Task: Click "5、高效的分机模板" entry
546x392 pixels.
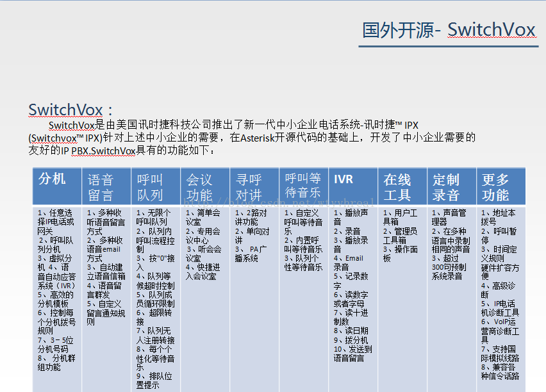Action: pyautogui.click(x=55, y=299)
